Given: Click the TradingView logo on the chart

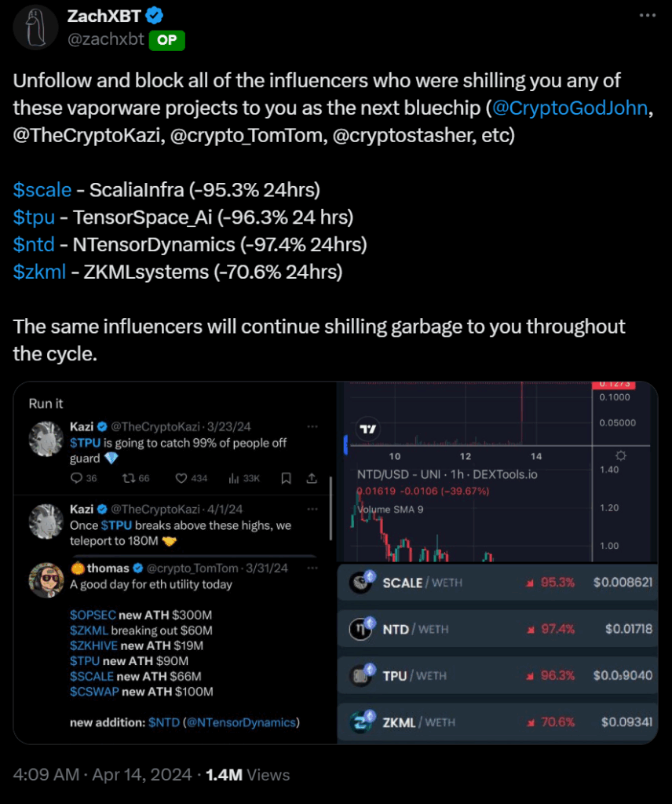Looking at the screenshot, I should click(x=367, y=429).
